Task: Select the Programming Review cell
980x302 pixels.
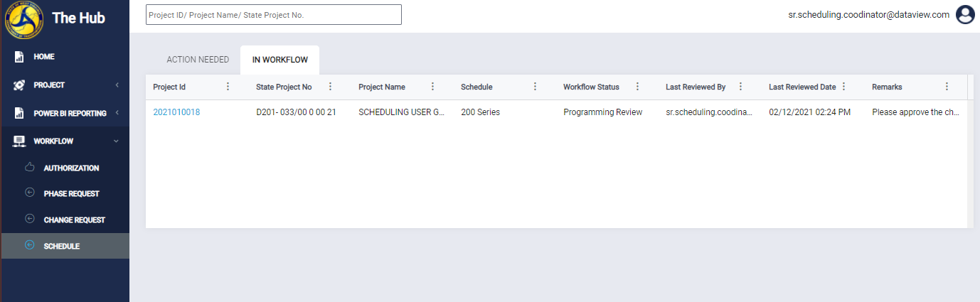Action: click(x=602, y=112)
